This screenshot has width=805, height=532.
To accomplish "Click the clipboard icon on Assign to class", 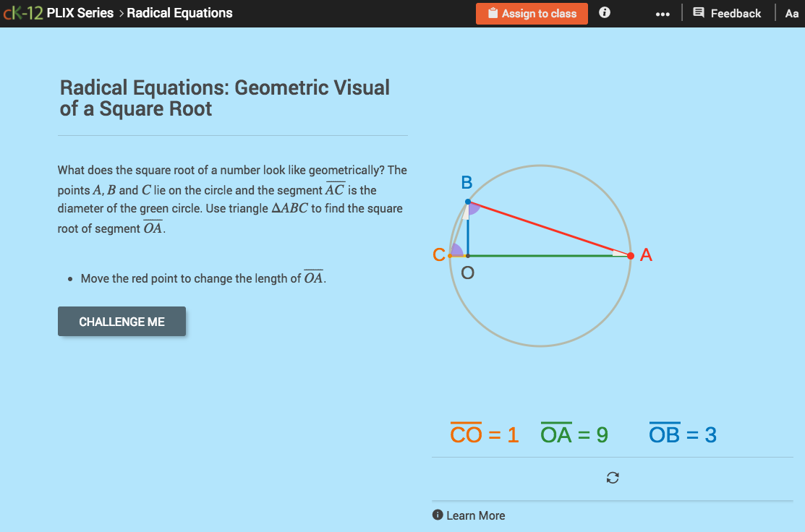I will [495, 13].
